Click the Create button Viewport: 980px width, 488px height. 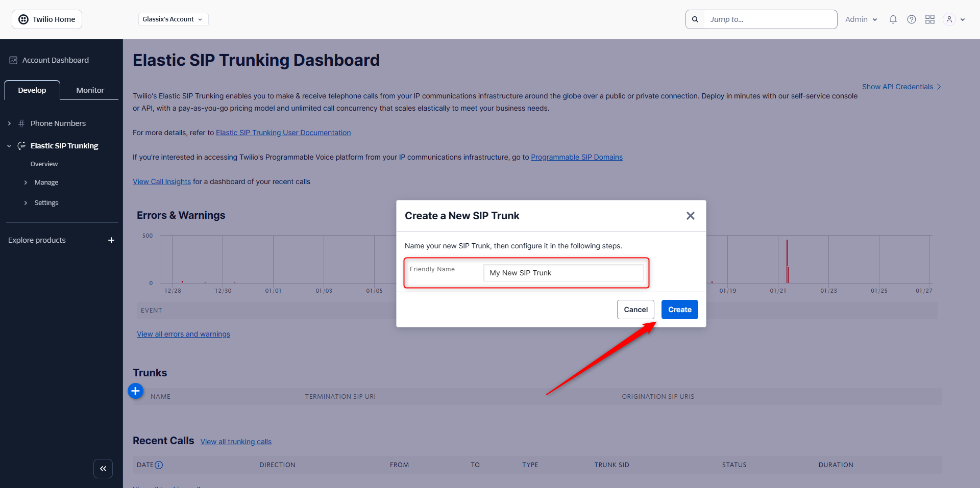pos(680,310)
